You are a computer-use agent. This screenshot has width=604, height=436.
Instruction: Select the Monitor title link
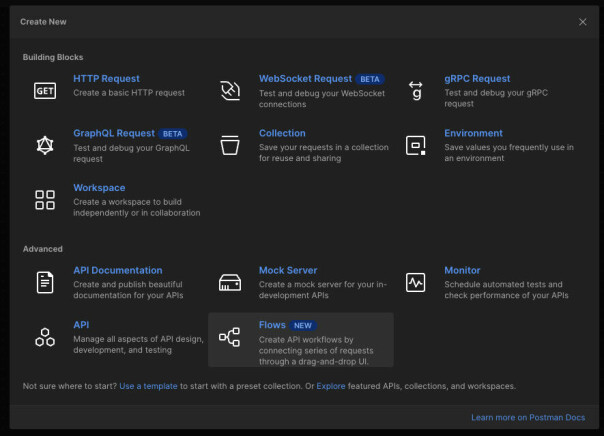pos(462,270)
